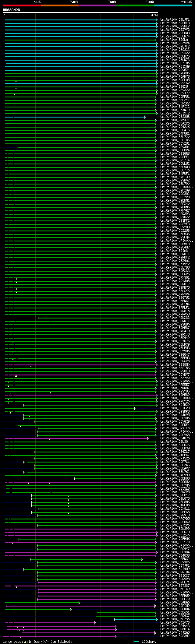Open hit UniRef100_O04870
Viewport: 195px width, 644px height.
(175, 438)
